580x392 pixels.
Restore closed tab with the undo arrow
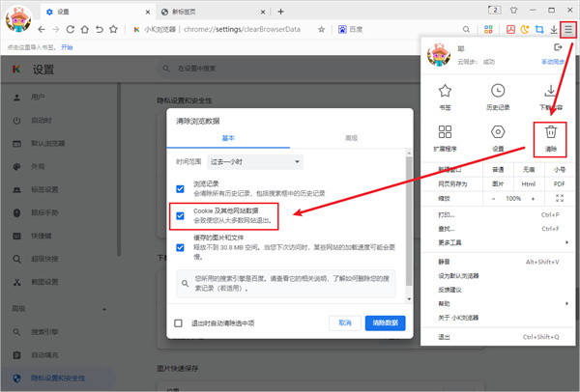(x=100, y=30)
